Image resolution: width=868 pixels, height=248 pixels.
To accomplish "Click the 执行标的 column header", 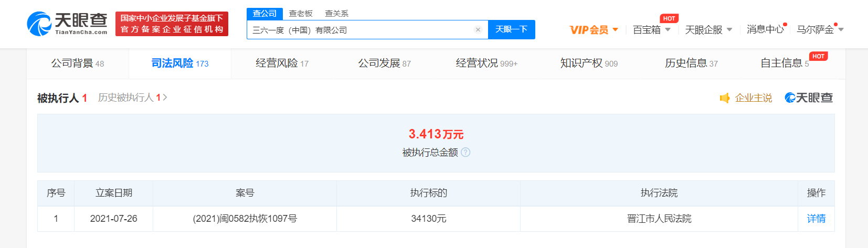I will 429,193.
